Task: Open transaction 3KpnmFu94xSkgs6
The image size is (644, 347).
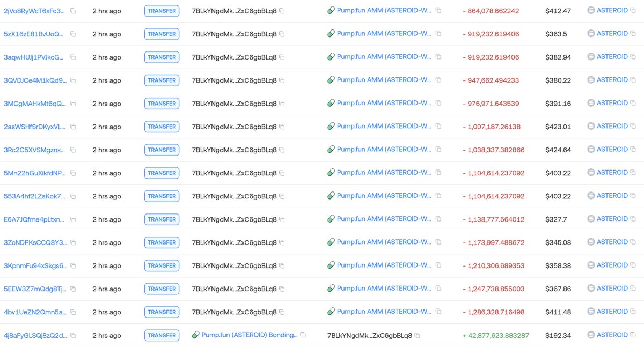Action: (35, 265)
